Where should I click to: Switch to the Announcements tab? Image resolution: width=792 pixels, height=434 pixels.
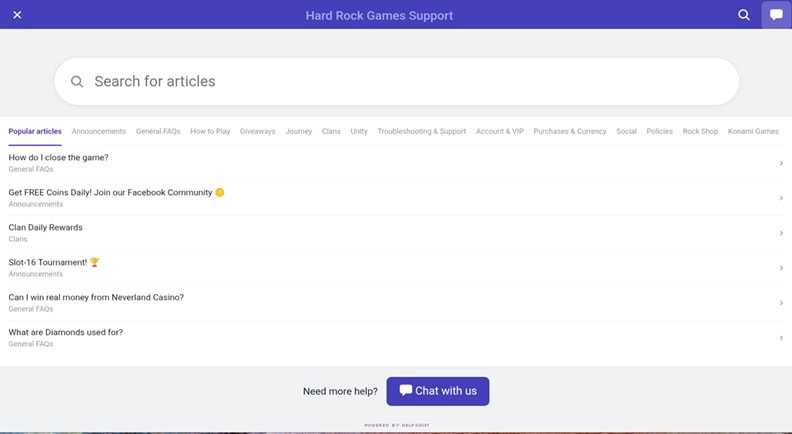[x=99, y=131]
